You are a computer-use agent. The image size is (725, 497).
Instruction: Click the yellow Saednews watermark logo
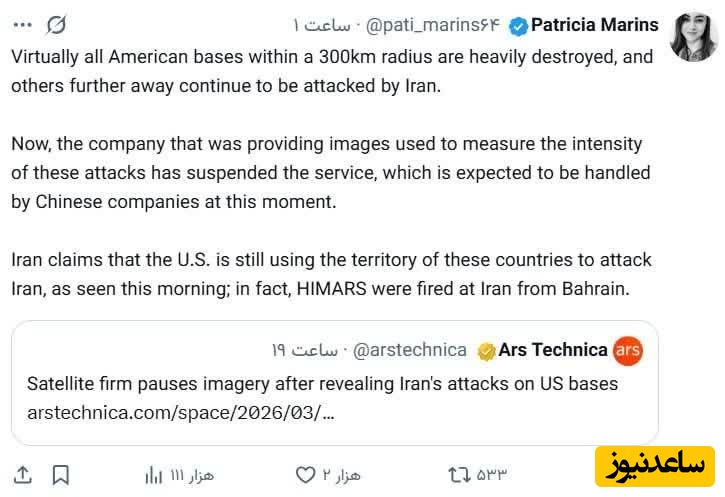(655, 467)
